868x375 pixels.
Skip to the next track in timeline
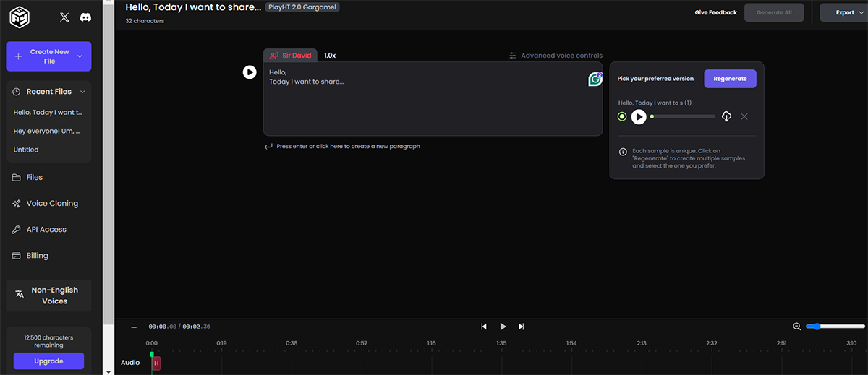(x=521, y=327)
